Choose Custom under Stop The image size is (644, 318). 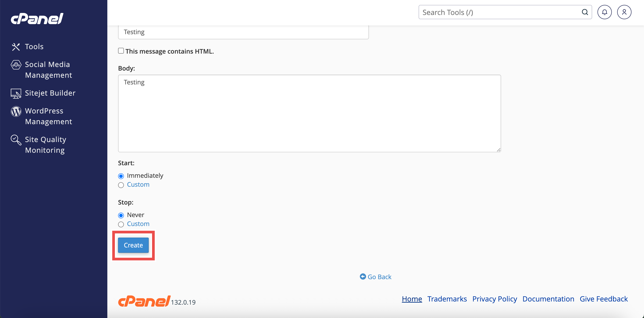click(121, 224)
